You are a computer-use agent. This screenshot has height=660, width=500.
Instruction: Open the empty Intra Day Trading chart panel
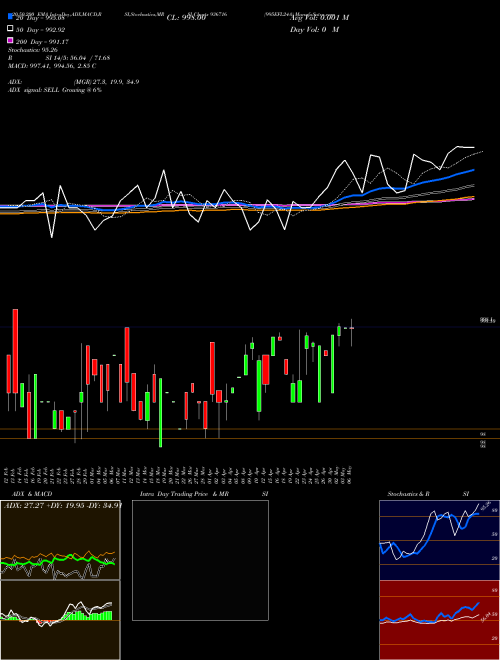coord(200,560)
